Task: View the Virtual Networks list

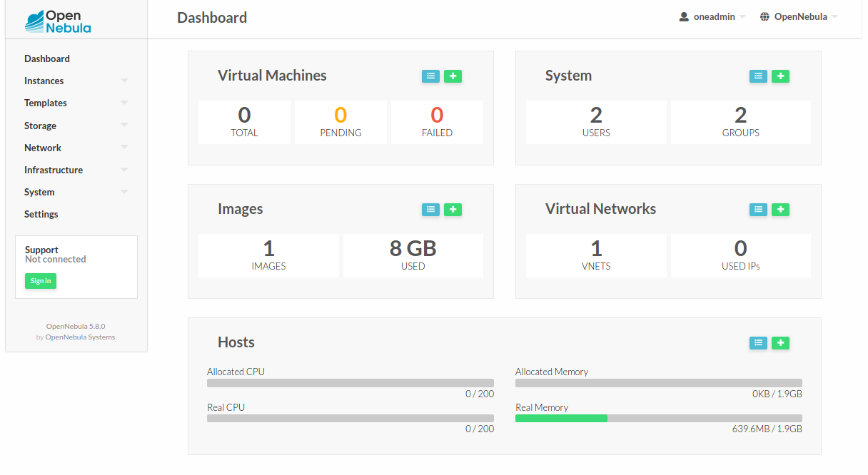Action: [x=758, y=210]
